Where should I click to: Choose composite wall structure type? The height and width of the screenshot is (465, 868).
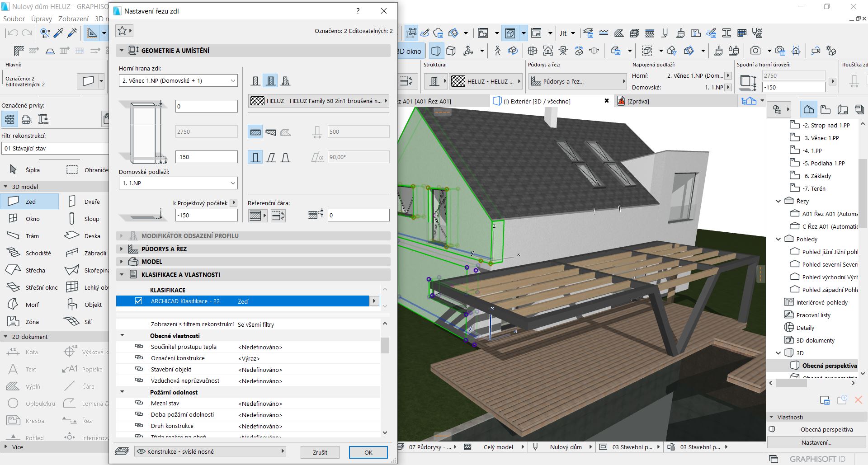[270, 81]
